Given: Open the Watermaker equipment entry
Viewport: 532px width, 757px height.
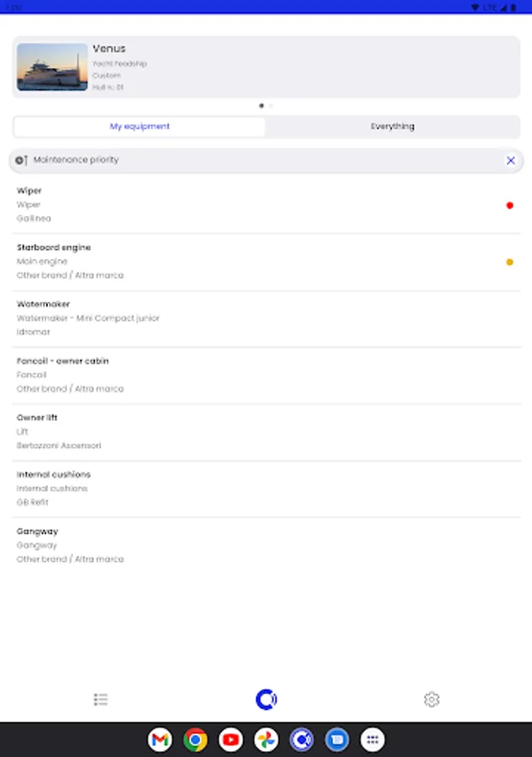Looking at the screenshot, I should tap(252, 318).
